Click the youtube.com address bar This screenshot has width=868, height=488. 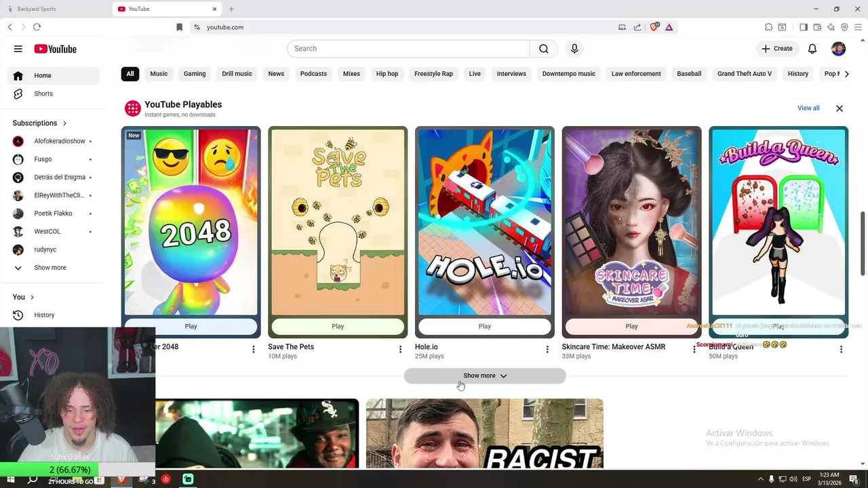point(407,27)
